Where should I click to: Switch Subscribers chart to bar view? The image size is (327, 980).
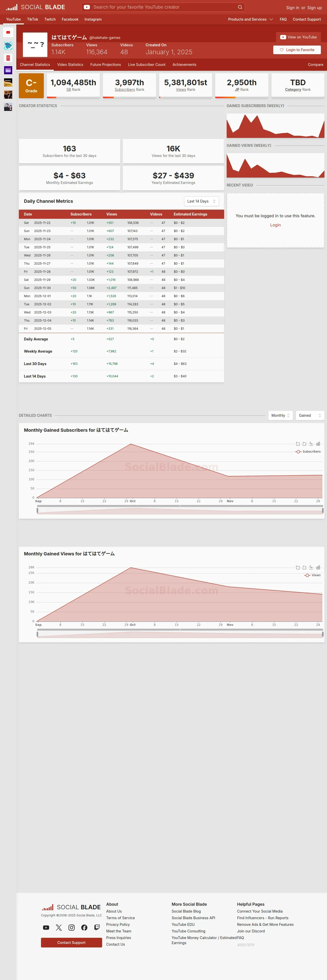(318, 444)
